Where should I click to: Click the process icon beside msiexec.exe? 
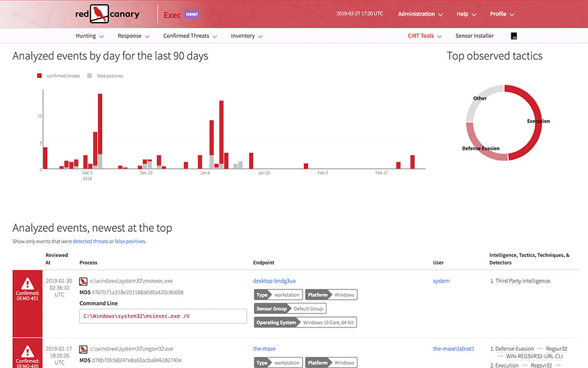(83, 280)
